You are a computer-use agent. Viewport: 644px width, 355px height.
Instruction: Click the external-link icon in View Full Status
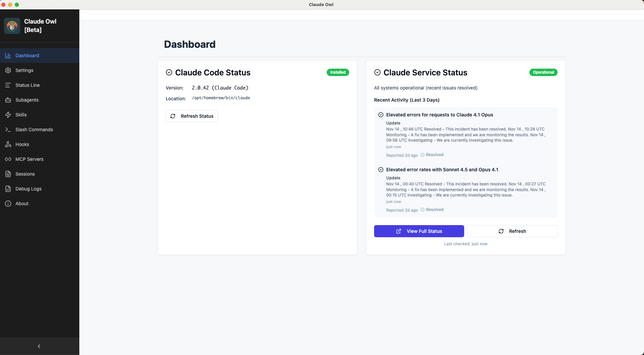coord(399,231)
